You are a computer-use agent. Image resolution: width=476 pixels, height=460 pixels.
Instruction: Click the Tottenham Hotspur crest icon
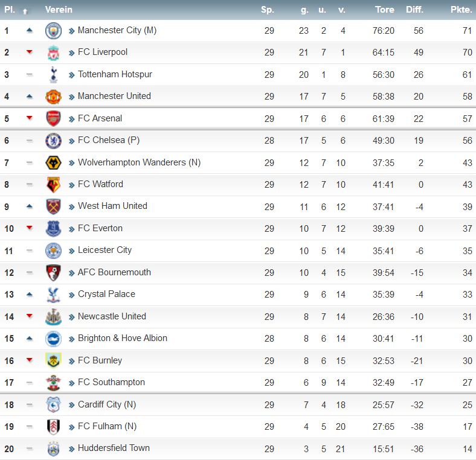pyautogui.click(x=53, y=75)
